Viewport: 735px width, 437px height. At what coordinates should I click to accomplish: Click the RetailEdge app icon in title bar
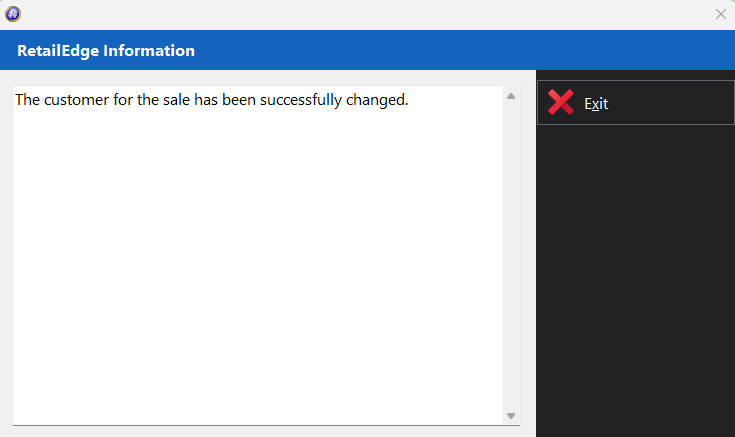click(x=13, y=14)
